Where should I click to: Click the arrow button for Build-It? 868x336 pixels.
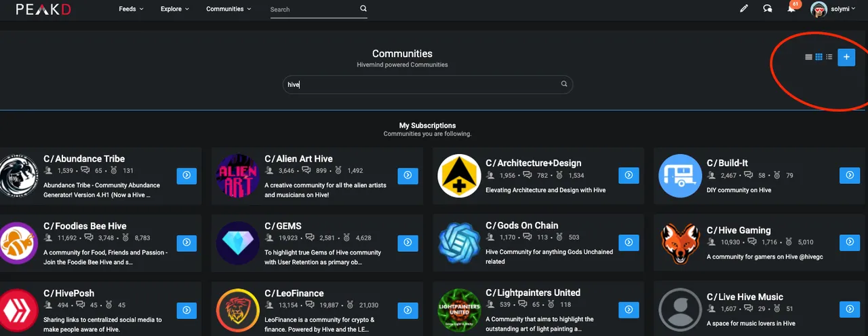click(850, 175)
